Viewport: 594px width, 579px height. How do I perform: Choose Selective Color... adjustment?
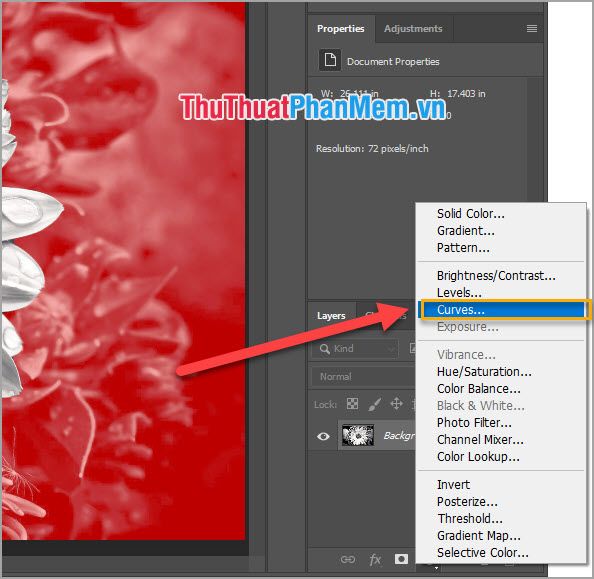point(483,552)
